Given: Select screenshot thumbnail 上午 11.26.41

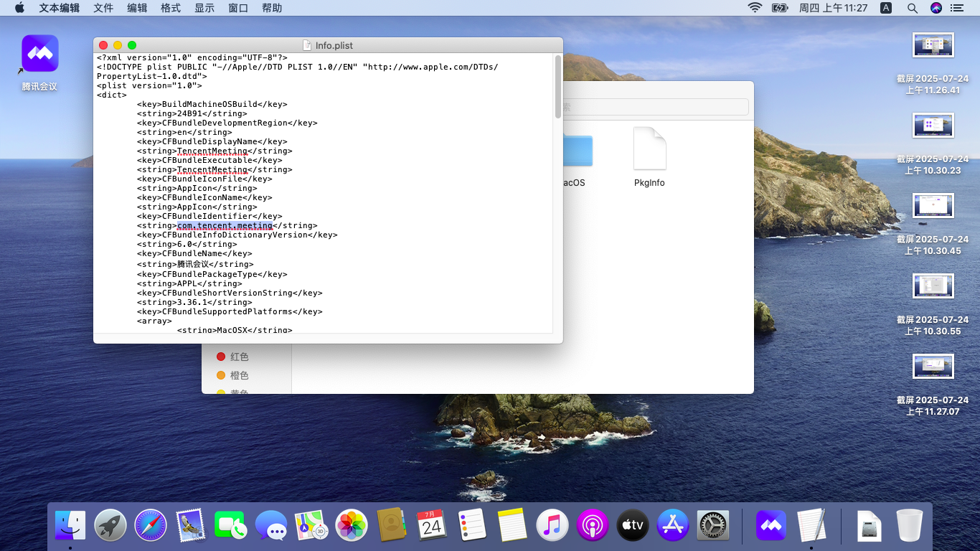Looking at the screenshot, I should pos(933,44).
